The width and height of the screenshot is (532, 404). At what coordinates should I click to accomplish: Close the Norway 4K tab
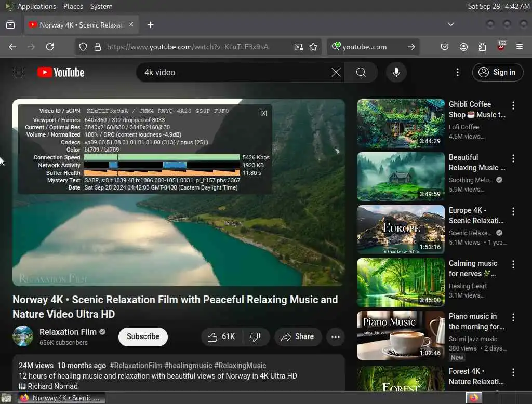[x=131, y=24]
